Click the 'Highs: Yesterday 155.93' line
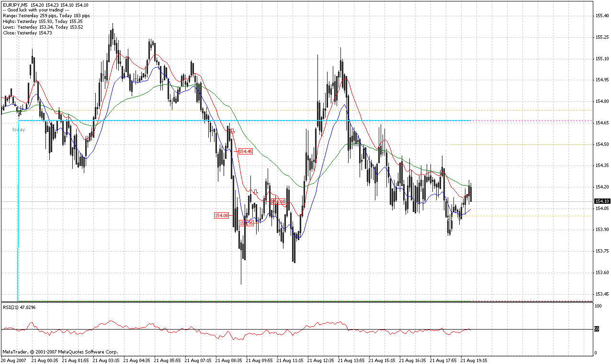 pyautogui.click(x=43, y=22)
